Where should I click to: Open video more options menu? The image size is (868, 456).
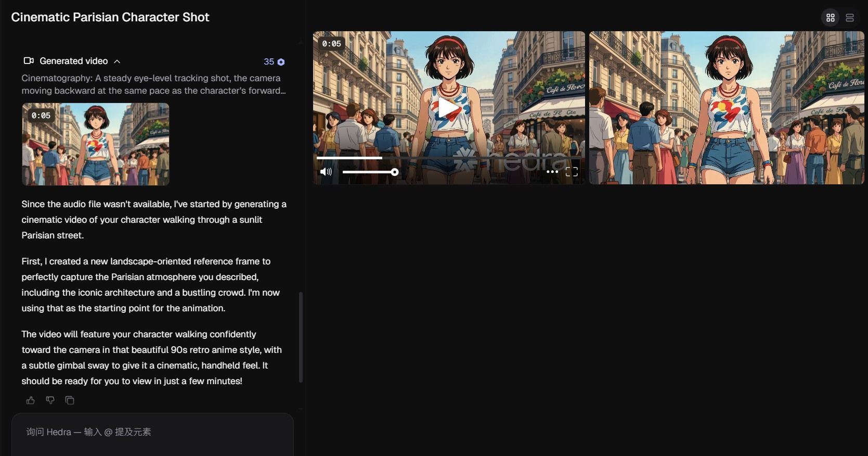552,172
